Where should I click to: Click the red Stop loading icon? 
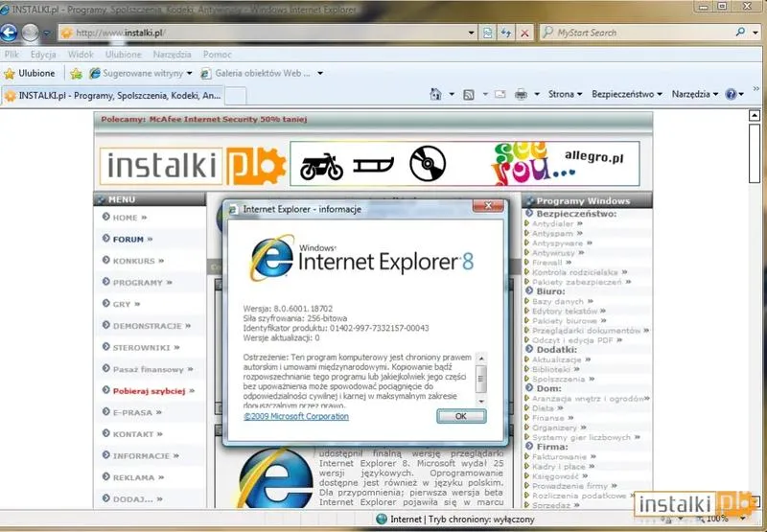click(x=524, y=33)
